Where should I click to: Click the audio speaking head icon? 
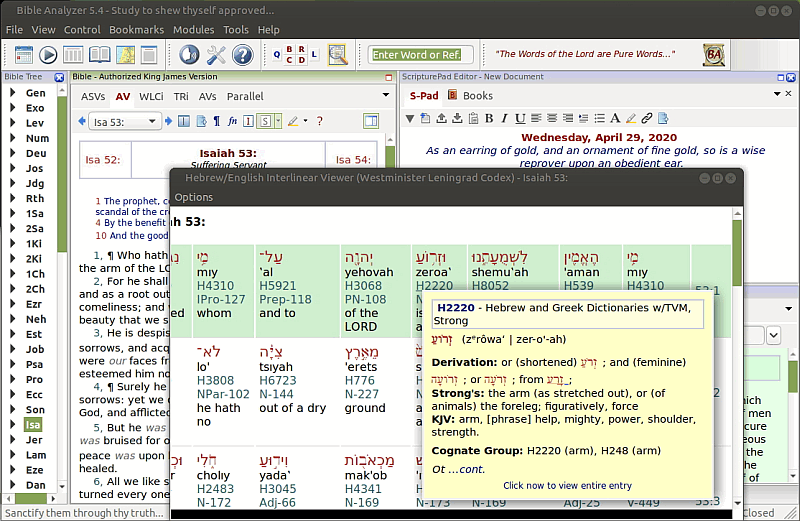(189, 55)
